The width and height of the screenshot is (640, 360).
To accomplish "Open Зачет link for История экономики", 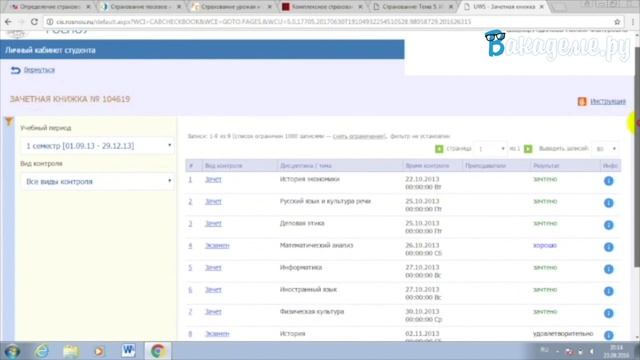I will click(213, 179).
